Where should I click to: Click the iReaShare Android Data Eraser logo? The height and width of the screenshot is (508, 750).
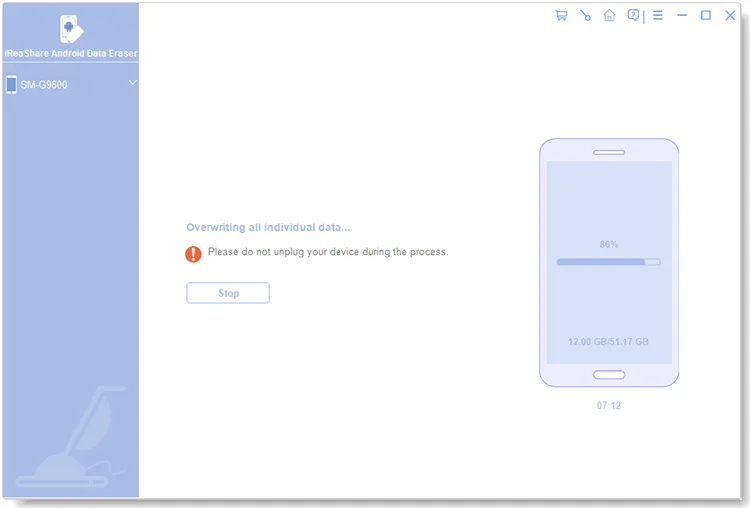71,28
